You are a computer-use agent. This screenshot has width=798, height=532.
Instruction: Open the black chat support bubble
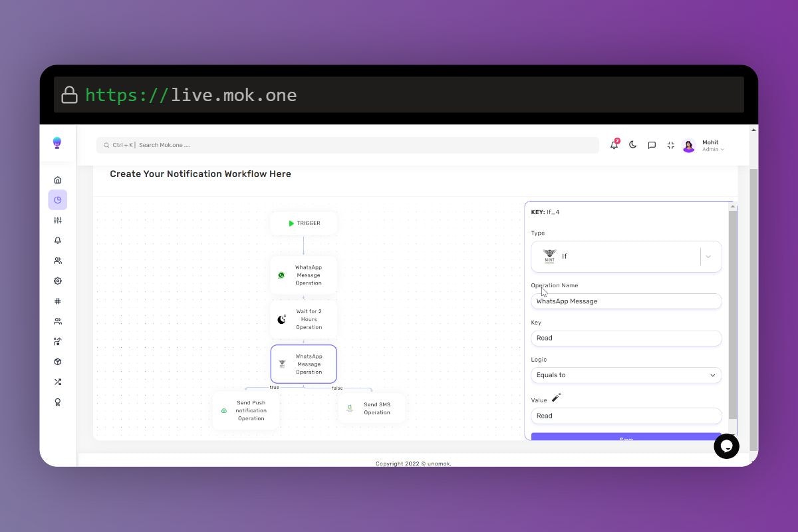(726, 446)
